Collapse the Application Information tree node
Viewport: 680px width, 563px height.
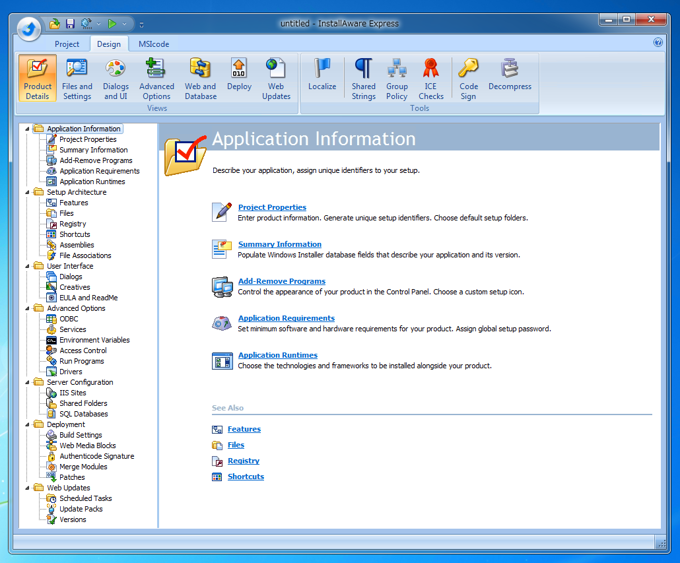27,129
